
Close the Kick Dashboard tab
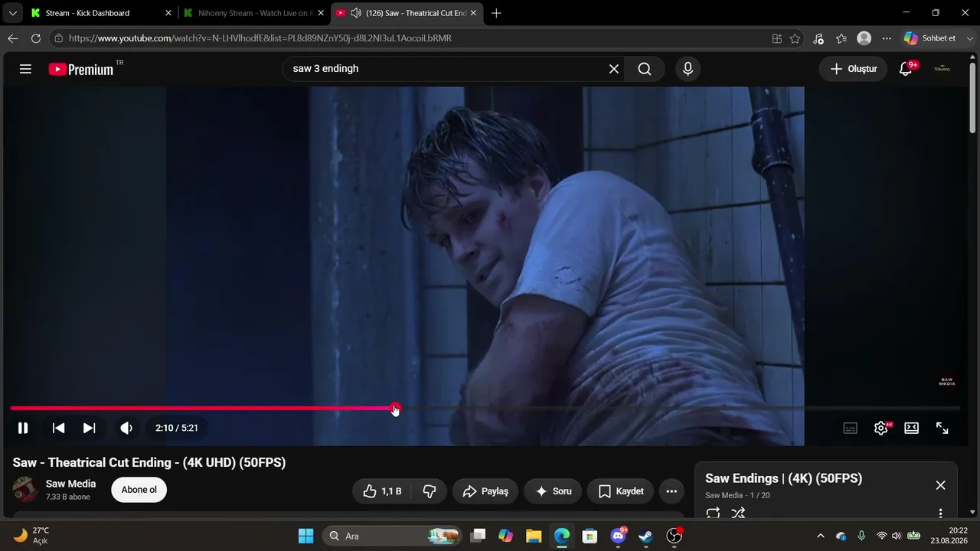(x=168, y=13)
